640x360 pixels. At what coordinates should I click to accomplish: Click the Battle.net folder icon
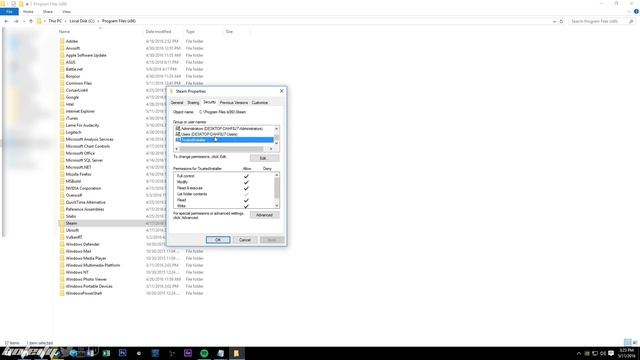pyautogui.click(x=62, y=69)
